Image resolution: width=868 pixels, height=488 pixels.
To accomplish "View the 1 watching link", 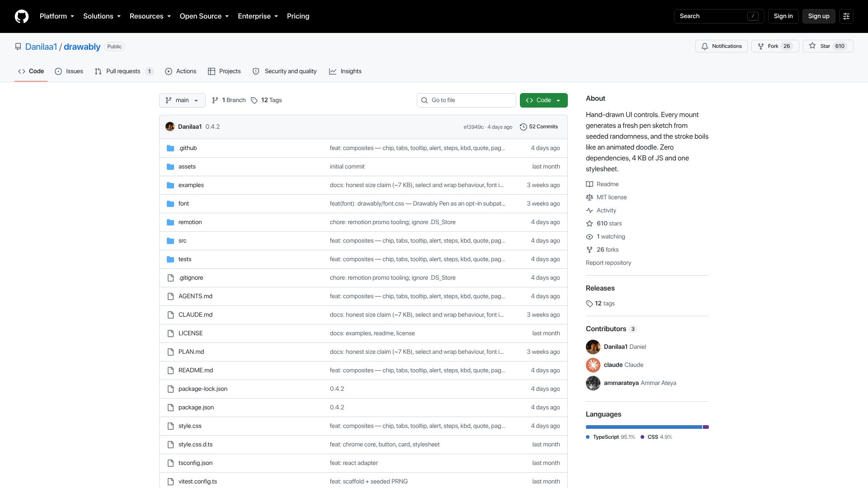I will (605, 237).
